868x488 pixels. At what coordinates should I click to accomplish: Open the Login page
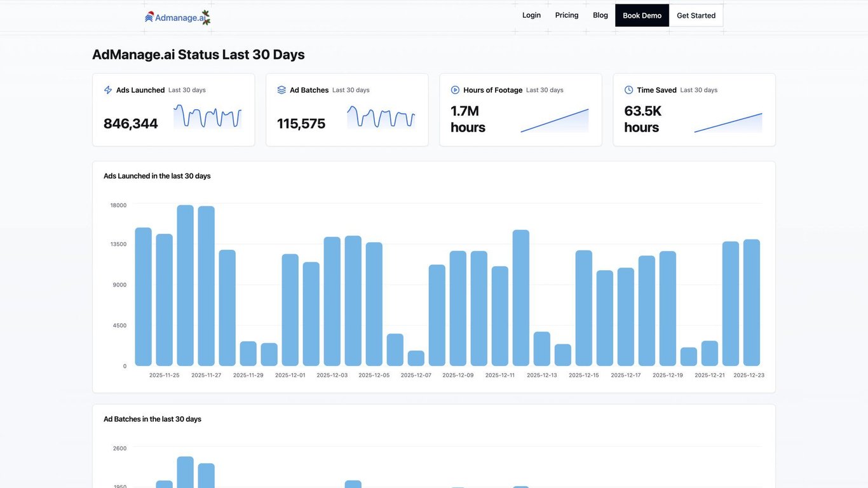point(531,15)
